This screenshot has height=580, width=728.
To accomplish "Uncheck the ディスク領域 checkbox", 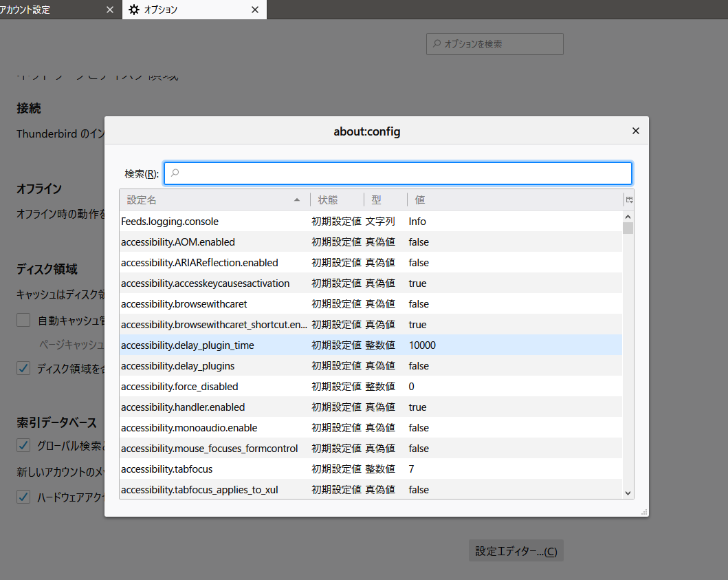I will click(23, 368).
